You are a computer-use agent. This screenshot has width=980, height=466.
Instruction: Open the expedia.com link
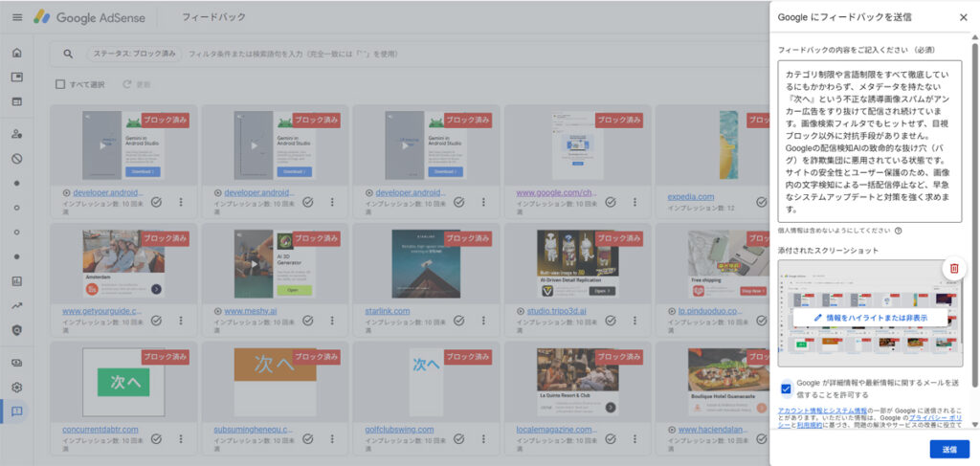click(691, 197)
